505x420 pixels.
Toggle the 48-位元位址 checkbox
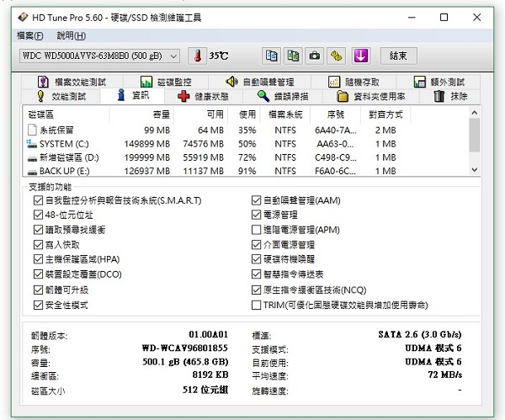pyautogui.click(x=38, y=215)
